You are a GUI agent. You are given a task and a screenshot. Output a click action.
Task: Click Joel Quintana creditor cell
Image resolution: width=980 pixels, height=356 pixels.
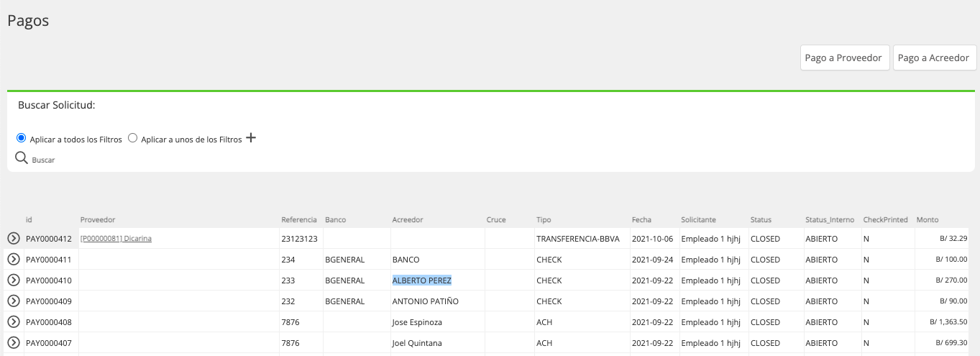[x=417, y=343]
